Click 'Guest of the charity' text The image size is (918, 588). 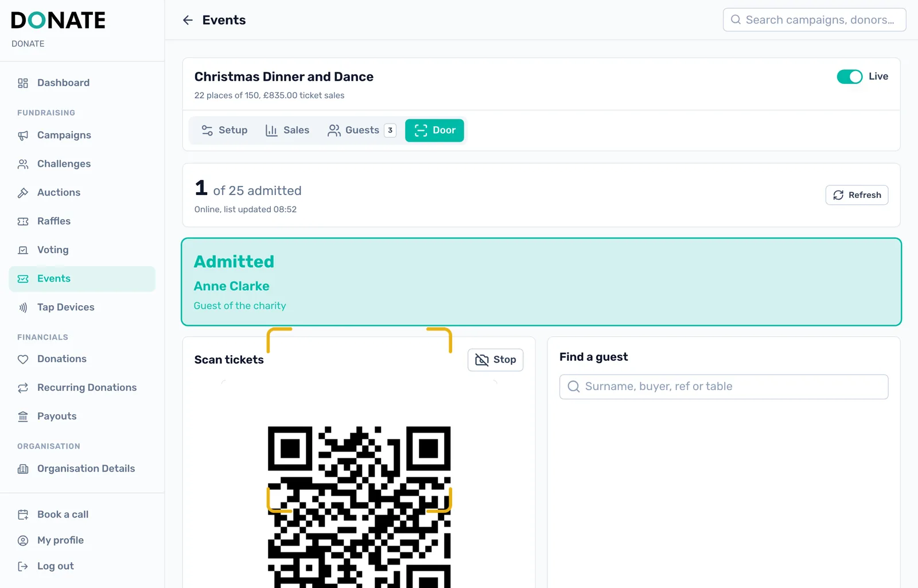(x=240, y=306)
